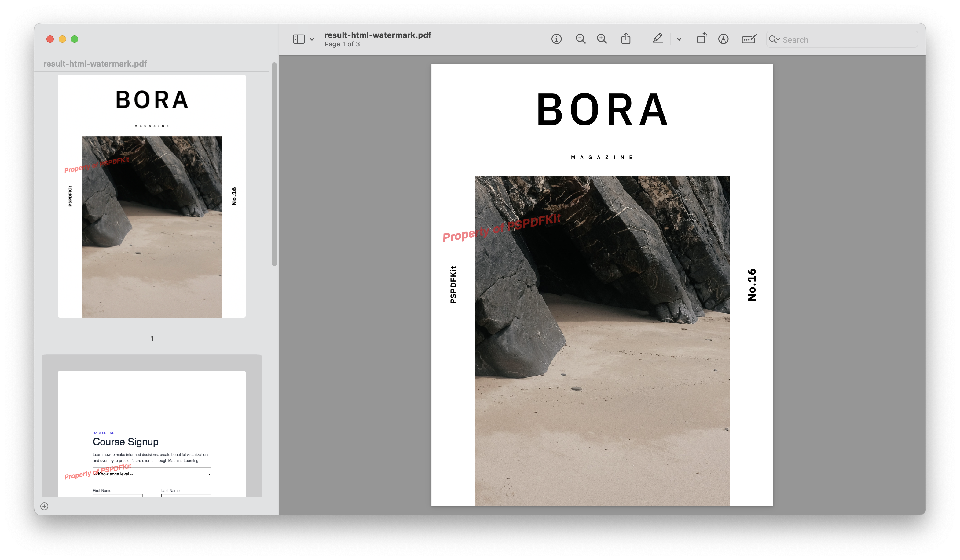The image size is (960, 560).
Task: Click the thumbnail zoom plus icon in sidebar
Action: (44, 506)
